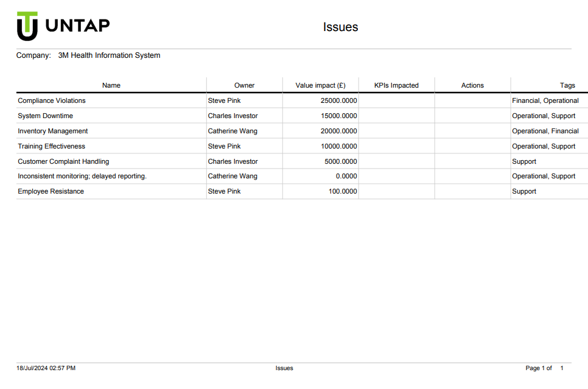Click the "Operational, Financial" tags cell
This screenshot has height=389, width=588.
click(x=545, y=131)
